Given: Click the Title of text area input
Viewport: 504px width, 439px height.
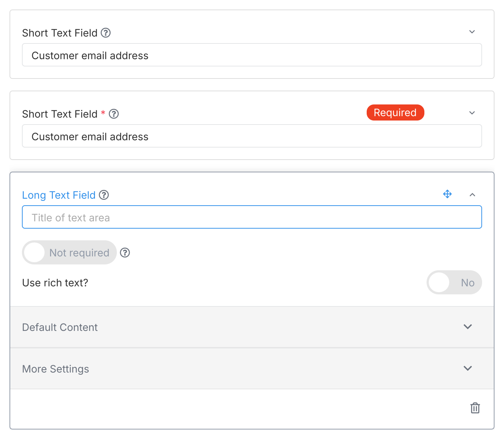Looking at the screenshot, I should pos(252,217).
